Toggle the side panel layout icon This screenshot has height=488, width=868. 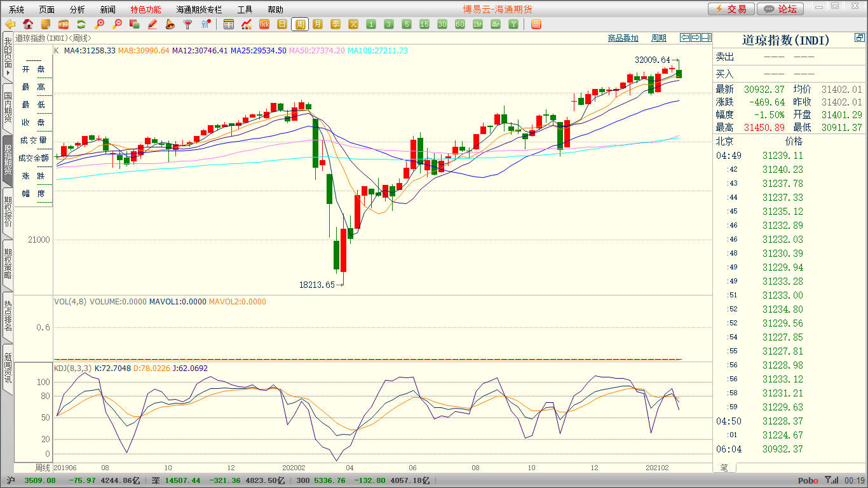pos(707,37)
